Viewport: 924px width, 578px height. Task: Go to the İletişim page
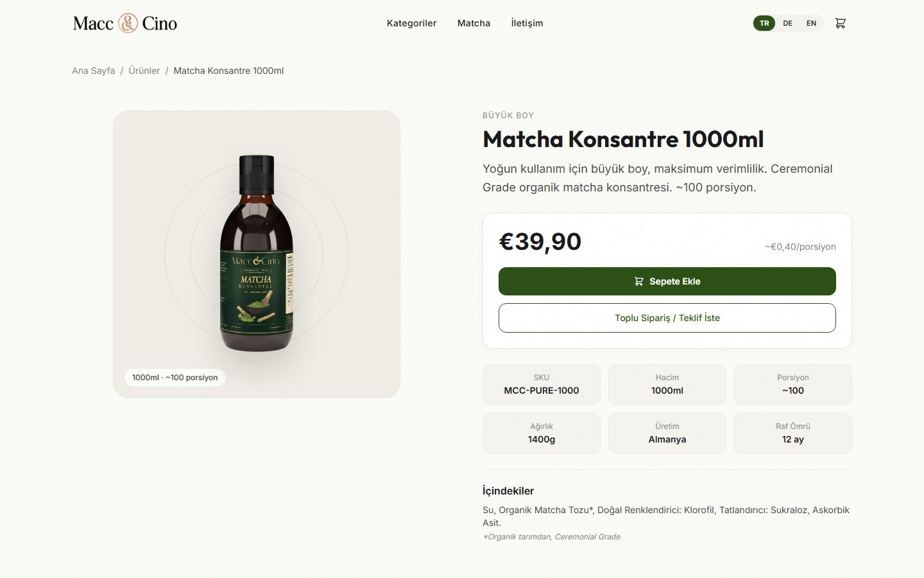point(527,23)
